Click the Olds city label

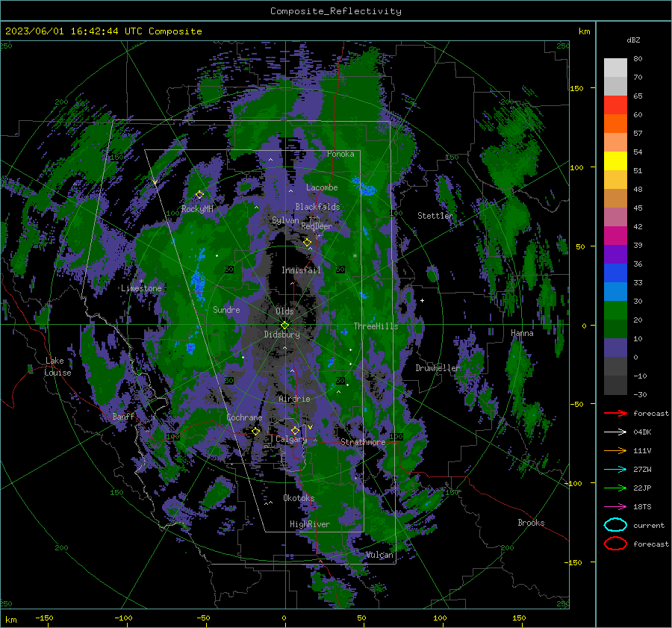coord(284,311)
